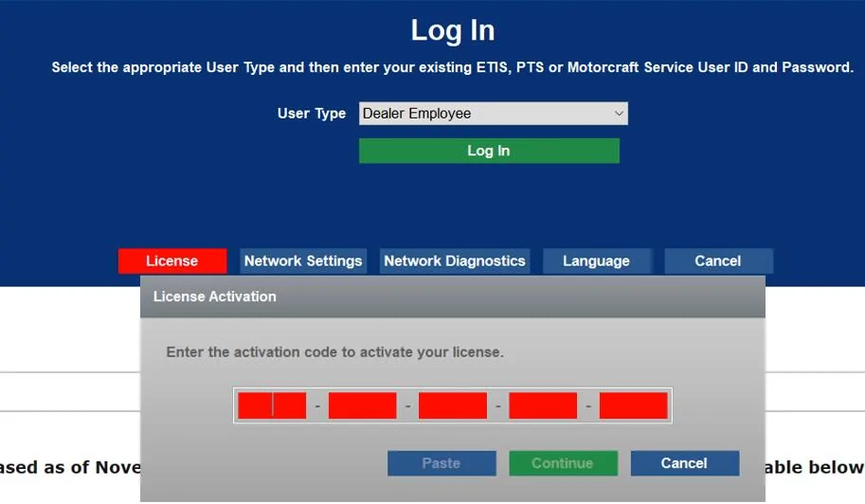Select the License tab
Screen dimensions: 865x504
point(172,261)
